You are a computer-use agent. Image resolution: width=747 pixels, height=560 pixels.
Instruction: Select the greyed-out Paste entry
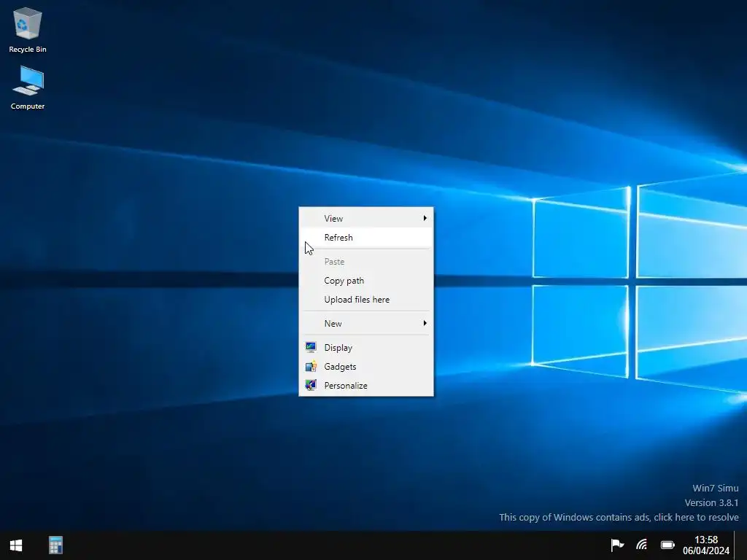366,262
